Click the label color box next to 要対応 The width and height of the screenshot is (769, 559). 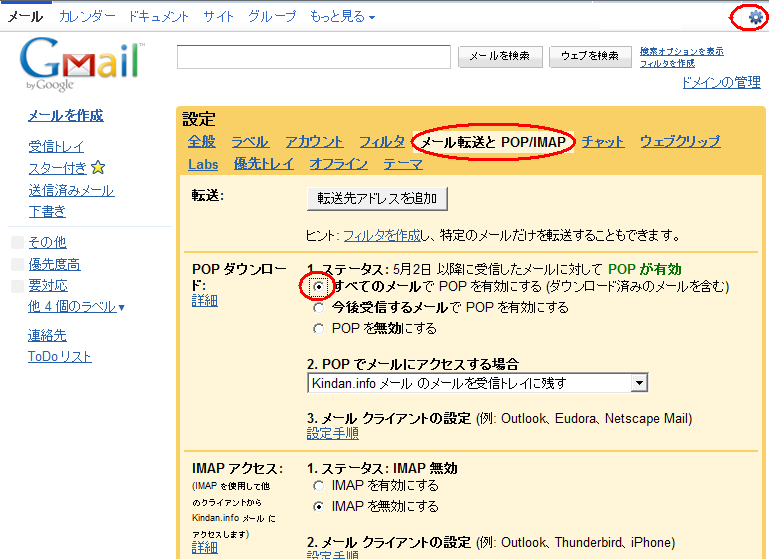[x=17, y=286]
